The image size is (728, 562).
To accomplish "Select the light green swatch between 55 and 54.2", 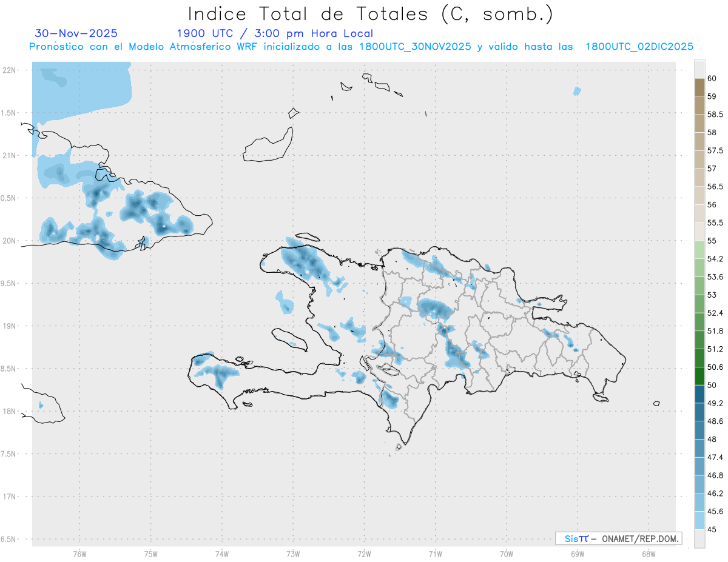I will 699,250.
